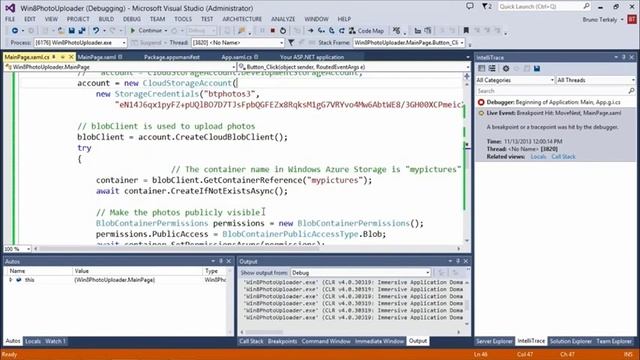Click the feedback speech bubble icon
The image size is (640, 360).
[x=470, y=6]
